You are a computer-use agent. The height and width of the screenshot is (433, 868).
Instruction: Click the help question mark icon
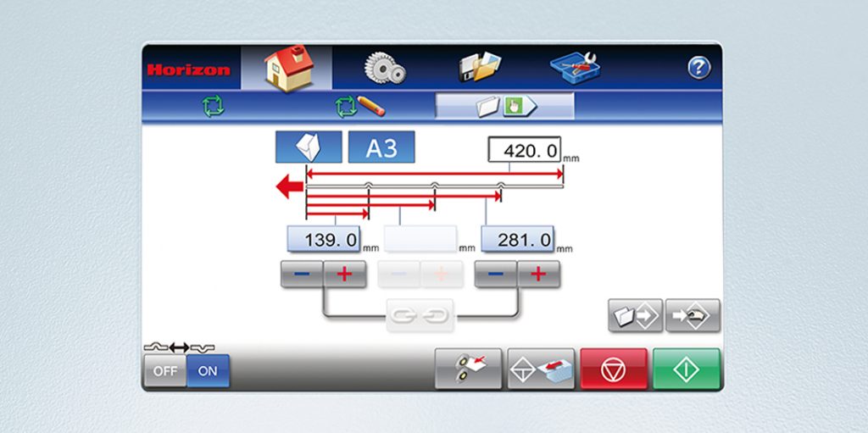tap(698, 69)
